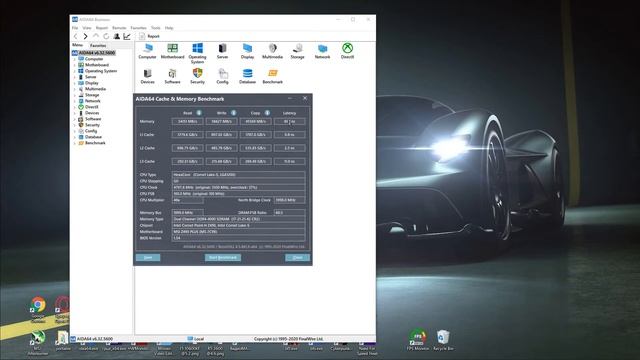Open the Report menu
Viewport: 640px width, 360px height.
coord(102,28)
